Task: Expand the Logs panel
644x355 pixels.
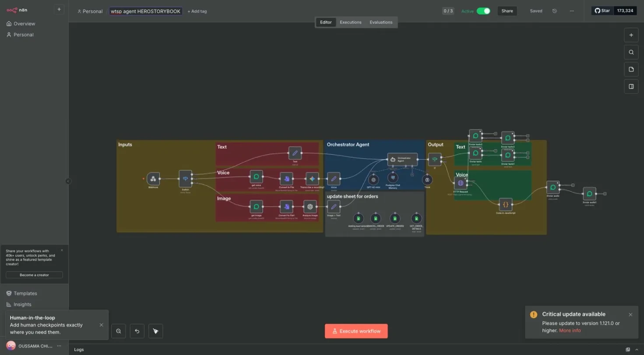Action: (637, 350)
